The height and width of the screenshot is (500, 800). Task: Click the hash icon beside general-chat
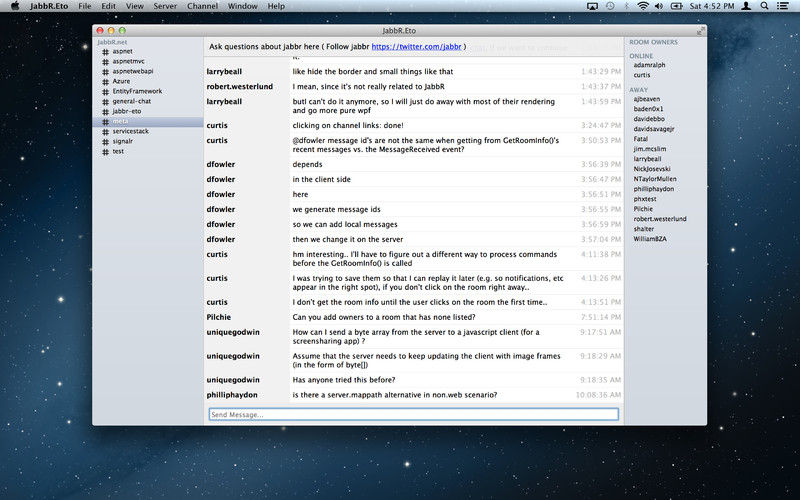106,102
